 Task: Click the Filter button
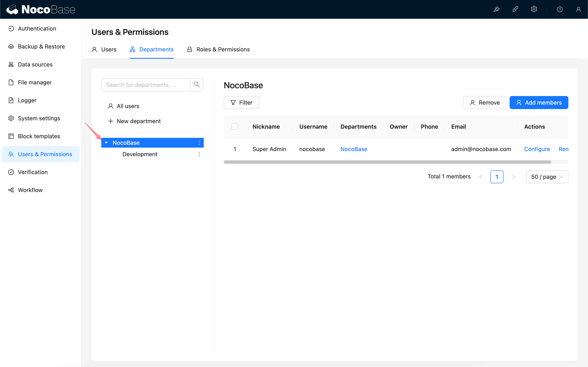[x=241, y=103]
